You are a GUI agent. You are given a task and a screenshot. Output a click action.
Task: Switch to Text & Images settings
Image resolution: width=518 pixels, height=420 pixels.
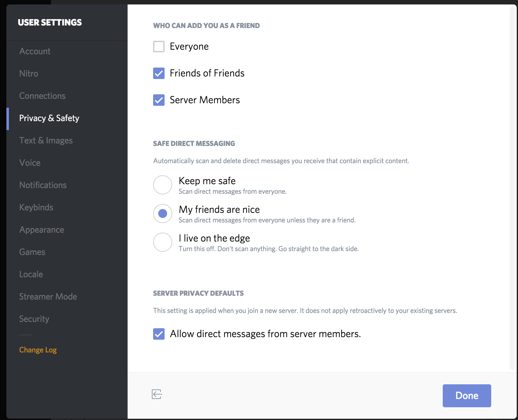pos(46,141)
